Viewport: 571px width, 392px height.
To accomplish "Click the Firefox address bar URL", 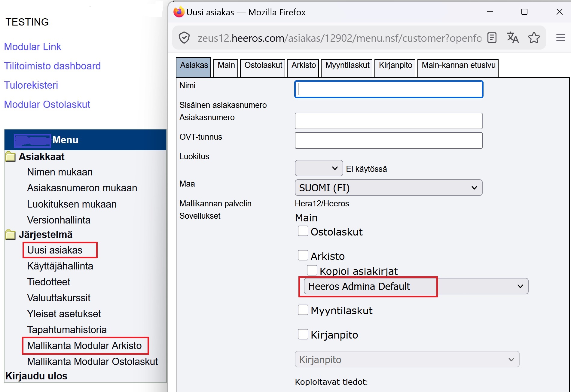I will [x=339, y=38].
